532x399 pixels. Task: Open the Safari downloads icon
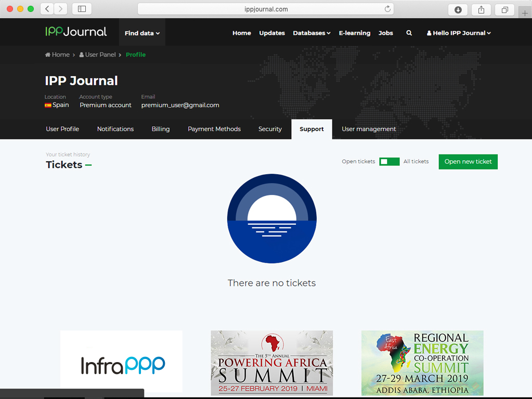point(458,9)
